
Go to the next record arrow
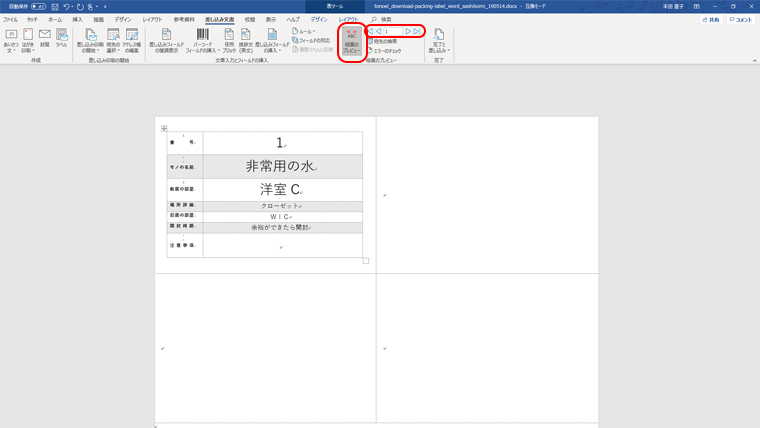point(408,31)
